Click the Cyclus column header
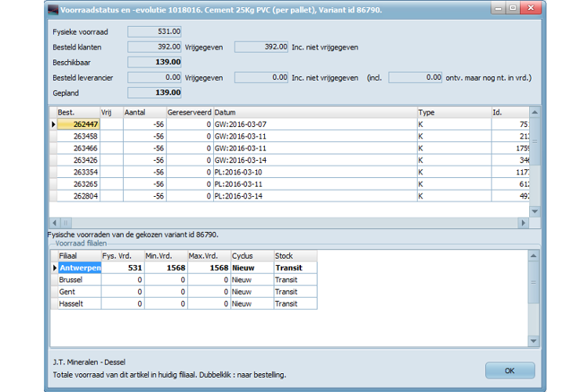The width and height of the screenshot is (588, 392). 252,256
